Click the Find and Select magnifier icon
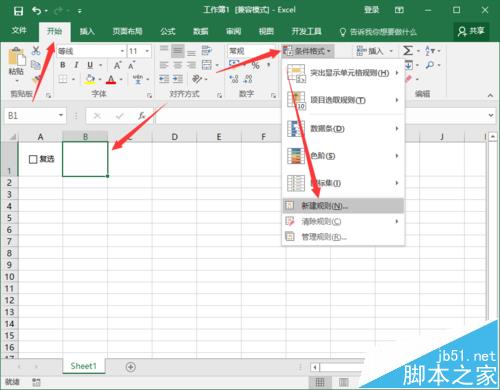Image resolution: width=500 pixels, height=390 pixels. pos(430,65)
